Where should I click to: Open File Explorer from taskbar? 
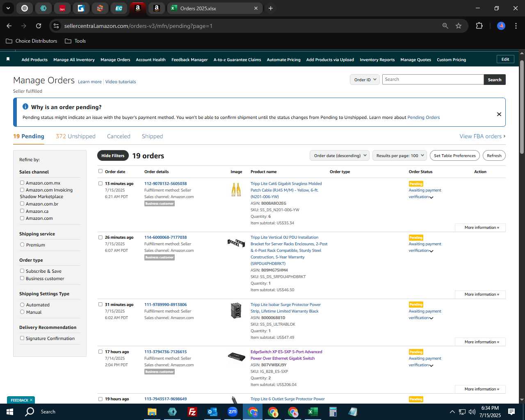click(x=152, y=412)
